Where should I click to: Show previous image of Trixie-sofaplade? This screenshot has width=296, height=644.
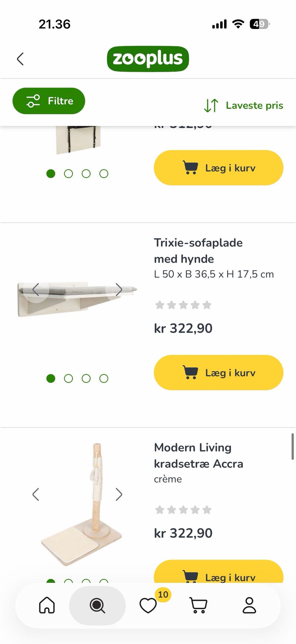(x=36, y=290)
